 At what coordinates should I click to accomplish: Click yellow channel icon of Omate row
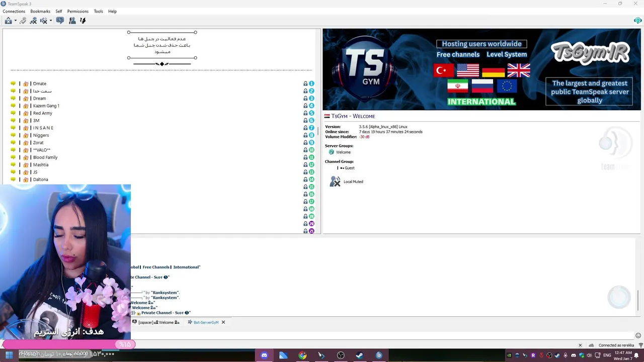pyautogui.click(x=13, y=83)
